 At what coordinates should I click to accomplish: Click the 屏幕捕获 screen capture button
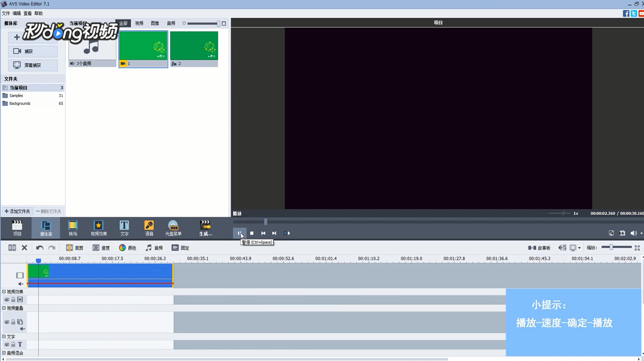click(x=33, y=65)
